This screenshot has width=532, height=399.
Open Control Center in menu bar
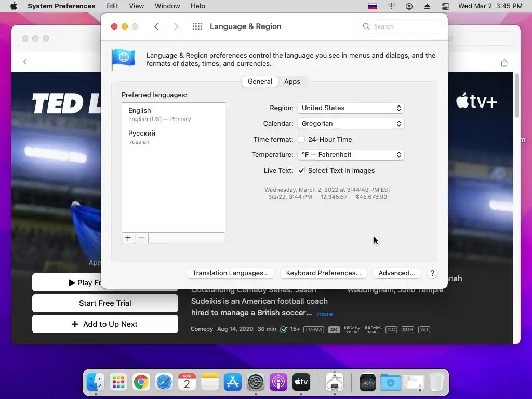tap(445, 6)
